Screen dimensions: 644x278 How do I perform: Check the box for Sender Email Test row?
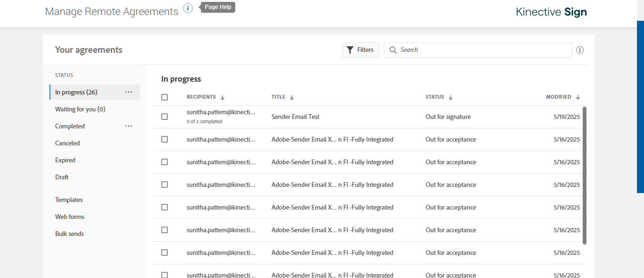pos(165,117)
